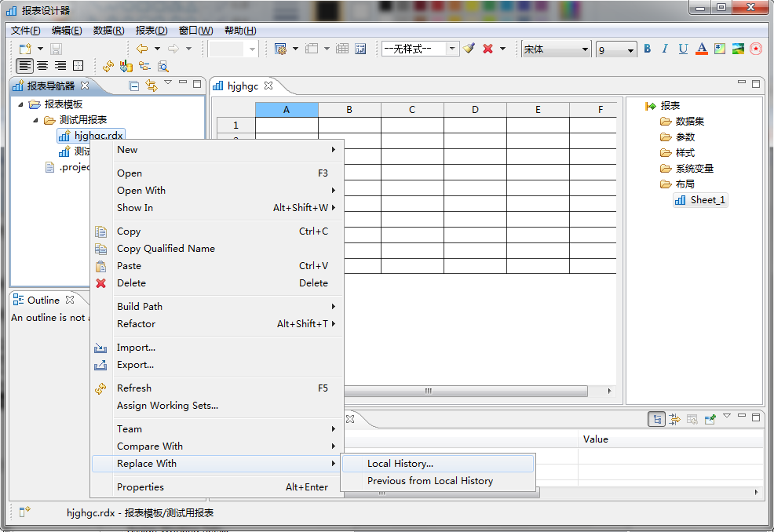Open the 数据(R) menu

[108, 31]
